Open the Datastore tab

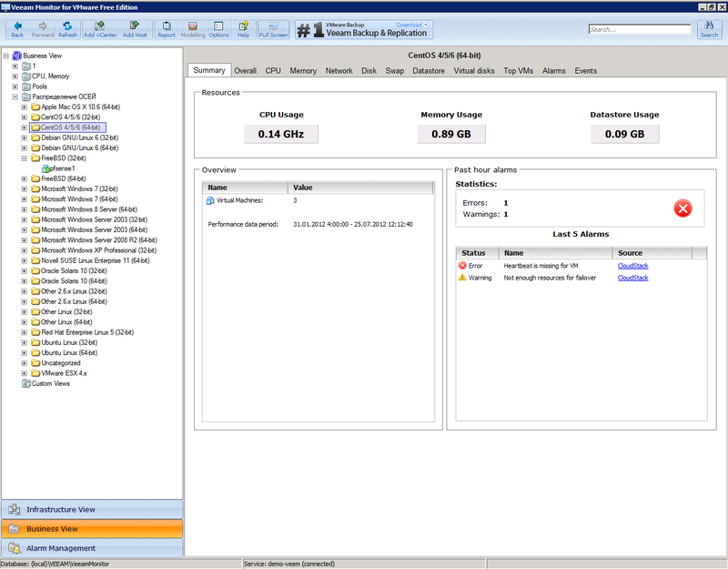pos(429,71)
